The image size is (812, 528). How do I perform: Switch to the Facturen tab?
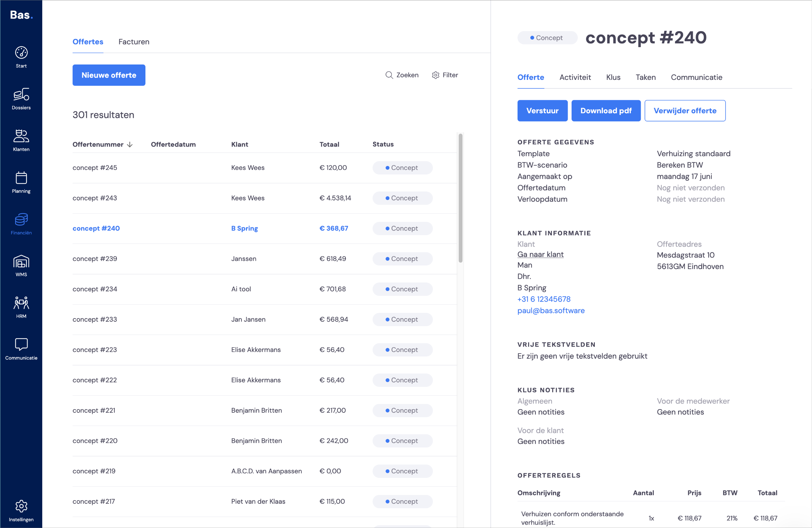pos(134,42)
